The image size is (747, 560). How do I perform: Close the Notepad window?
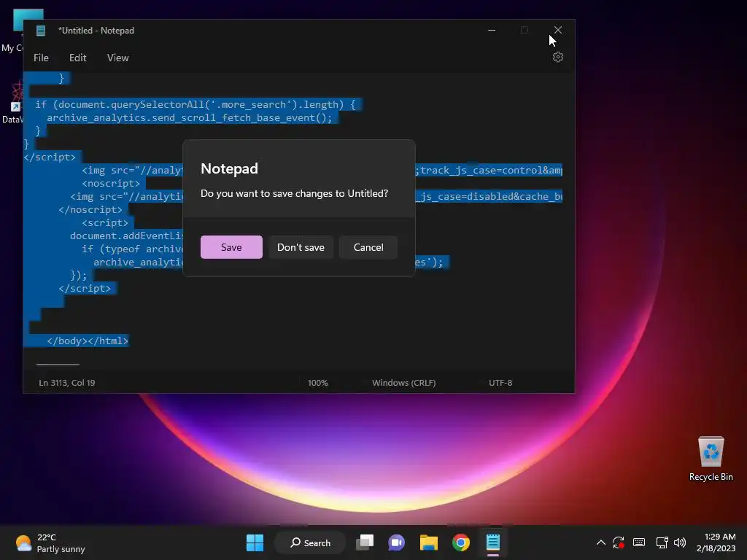pos(558,30)
